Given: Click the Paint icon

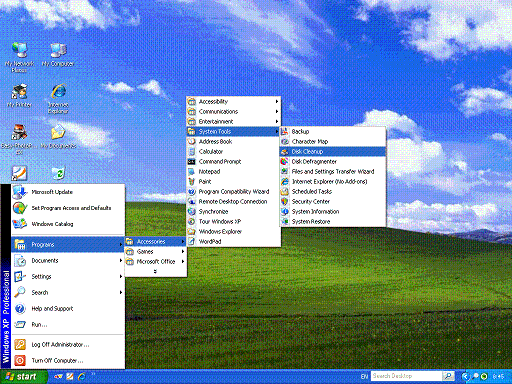Looking at the screenshot, I should 191,181.
